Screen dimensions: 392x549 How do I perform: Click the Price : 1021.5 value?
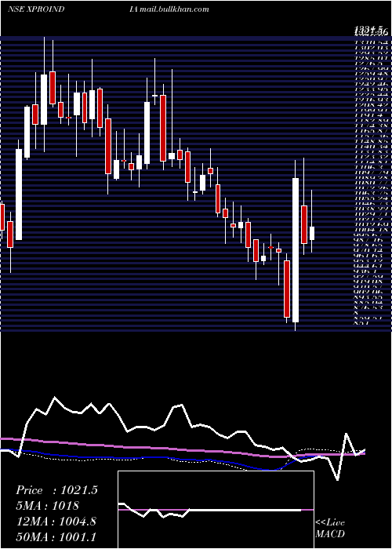point(56,490)
